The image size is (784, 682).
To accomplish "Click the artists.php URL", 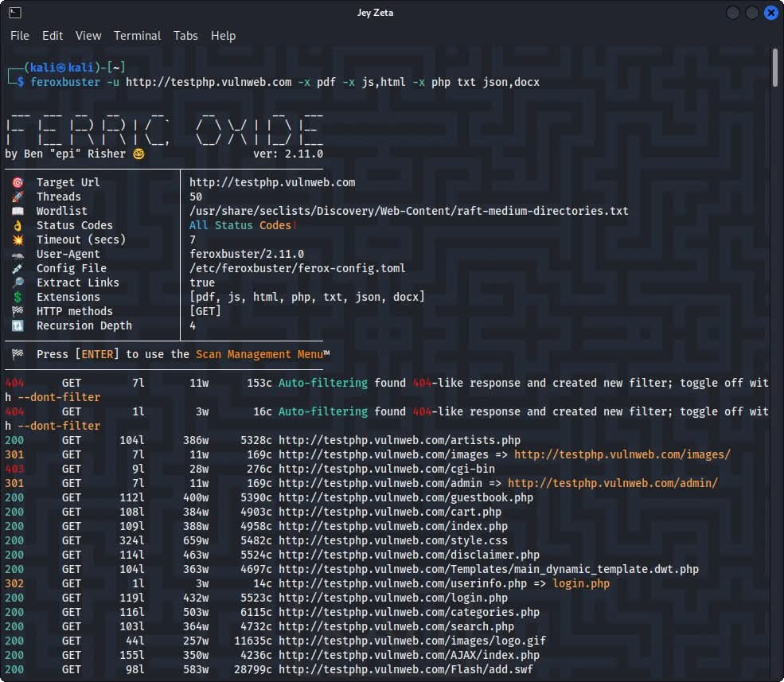I will [399, 440].
